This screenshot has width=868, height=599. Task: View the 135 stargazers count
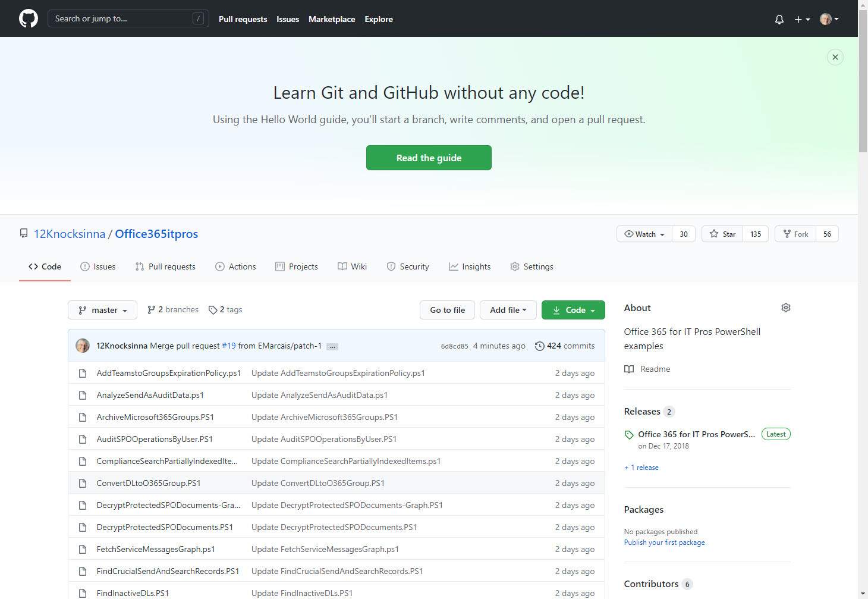click(x=756, y=234)
